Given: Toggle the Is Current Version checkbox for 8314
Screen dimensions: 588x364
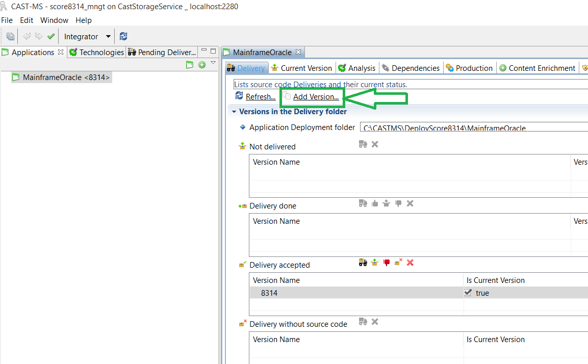Looking at the screenshot, I should (x=468, y=293).
